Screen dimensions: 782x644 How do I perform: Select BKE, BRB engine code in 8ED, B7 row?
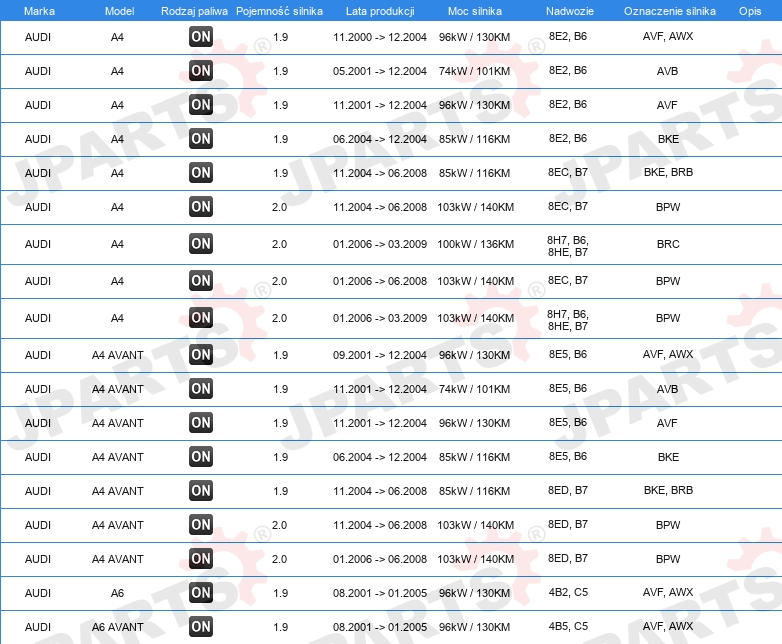point(668,490)
